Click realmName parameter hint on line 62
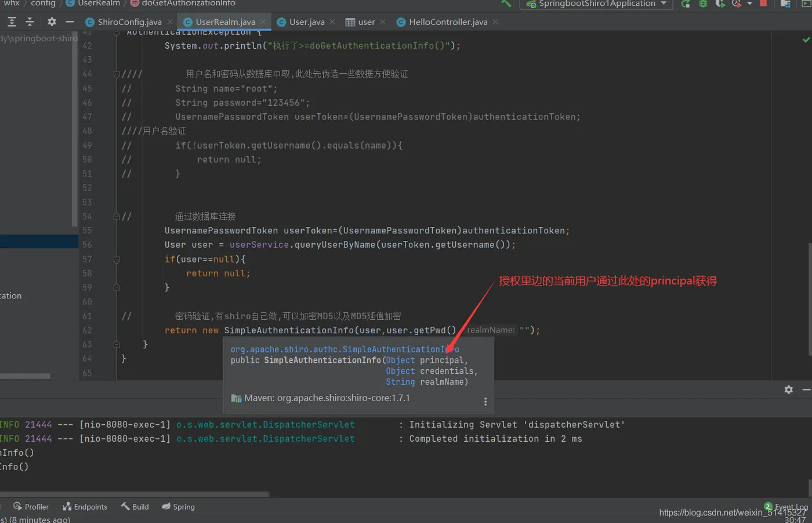Screen dimensions: 812x523 coord(491,330)
